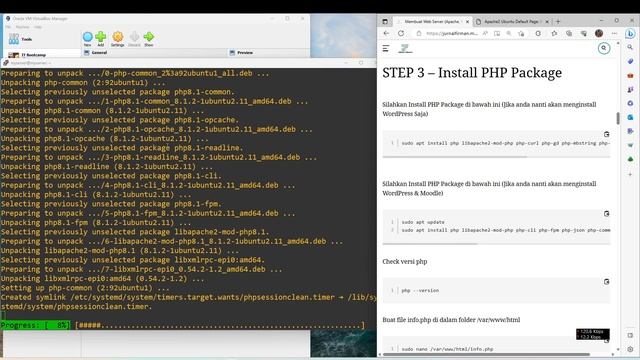Click Browser essentials icon in Edge toolbar
This screenshot has height=360, width=640.
[584, 33]
